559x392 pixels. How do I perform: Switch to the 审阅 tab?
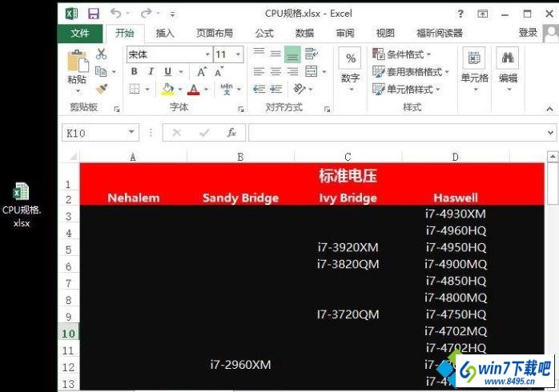point(345,34)
